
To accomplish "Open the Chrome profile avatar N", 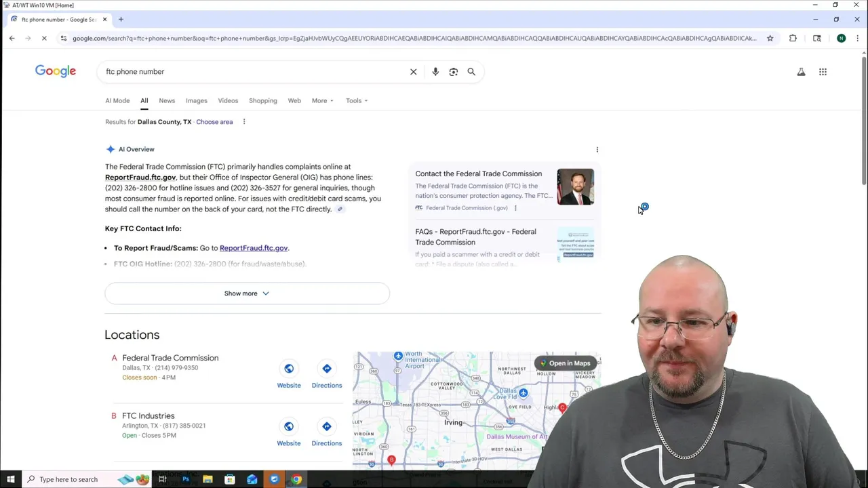I will (x=841, y=38).
